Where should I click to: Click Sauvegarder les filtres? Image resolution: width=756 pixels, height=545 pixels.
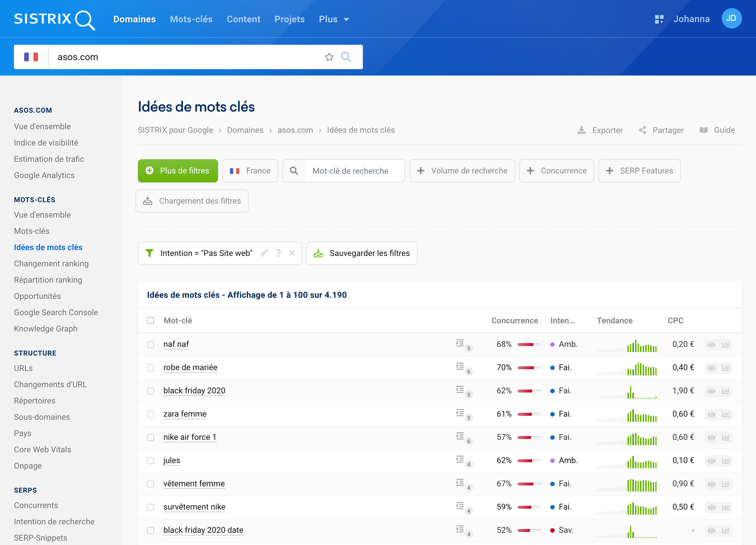tap(362, 253)
